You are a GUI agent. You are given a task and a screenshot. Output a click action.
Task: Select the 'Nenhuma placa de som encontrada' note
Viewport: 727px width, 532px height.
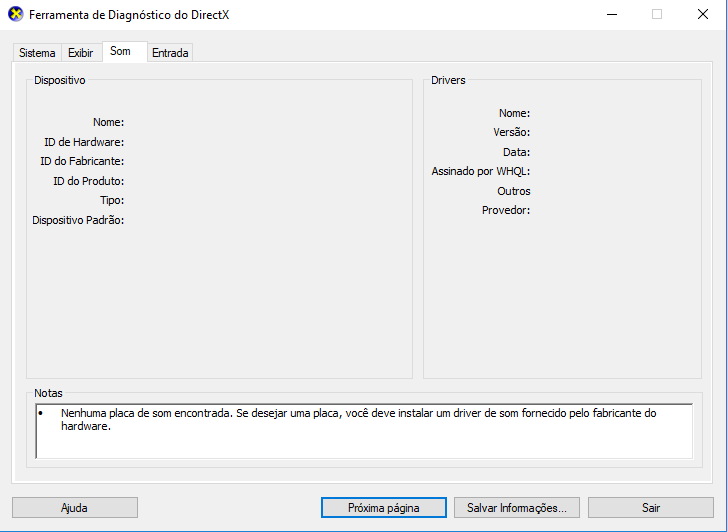coord(358,419)
